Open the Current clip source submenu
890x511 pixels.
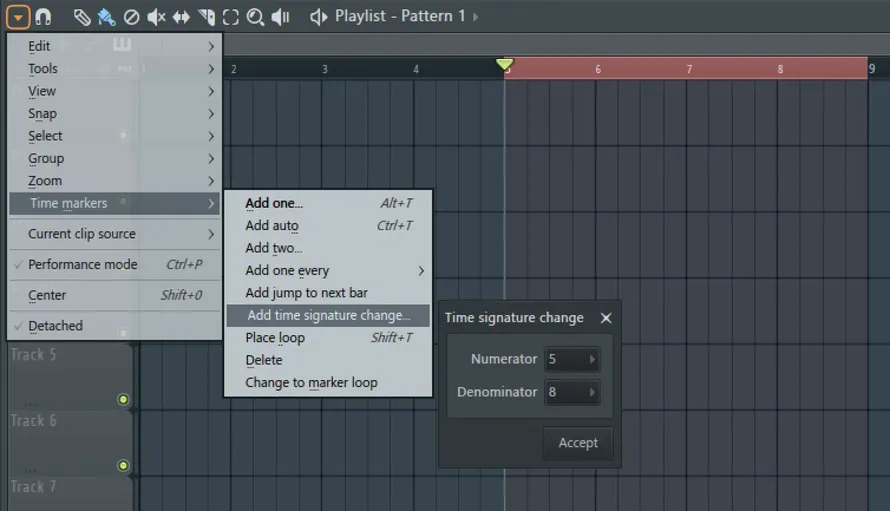115,234
